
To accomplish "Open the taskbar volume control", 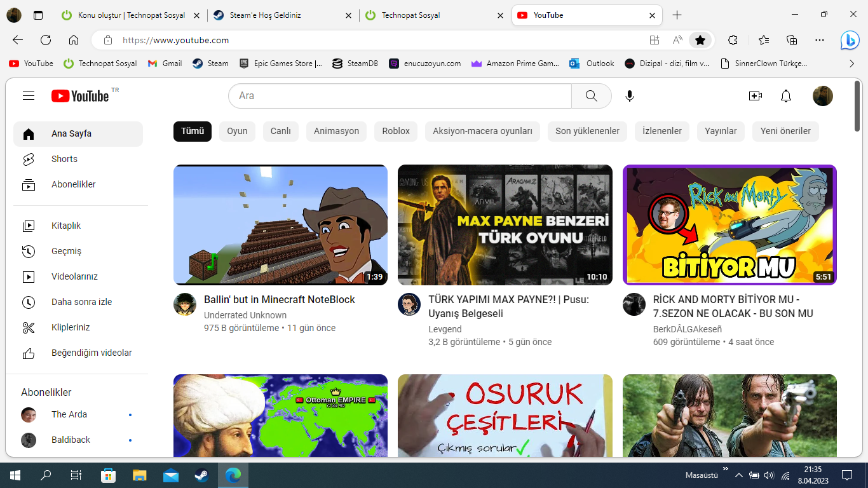I will [x=769, y=475].
